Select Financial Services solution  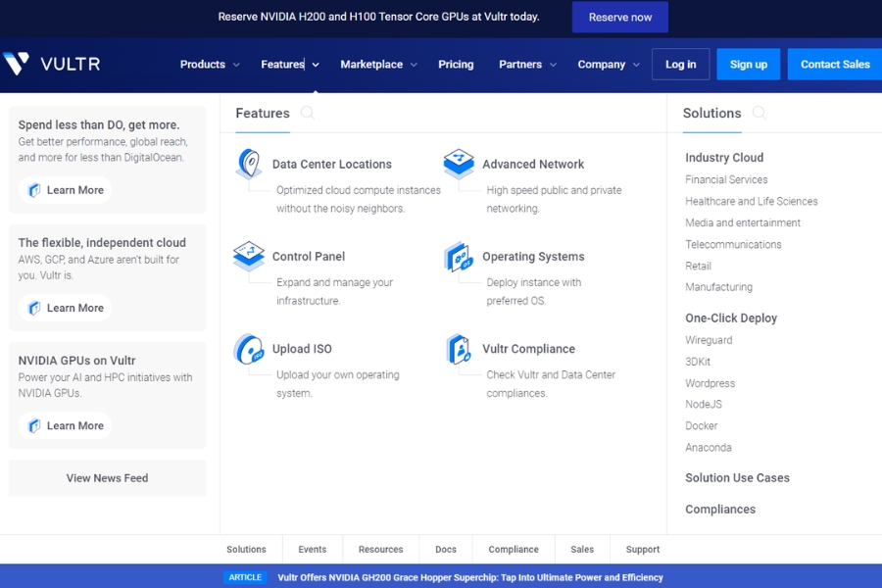point(726,179)
